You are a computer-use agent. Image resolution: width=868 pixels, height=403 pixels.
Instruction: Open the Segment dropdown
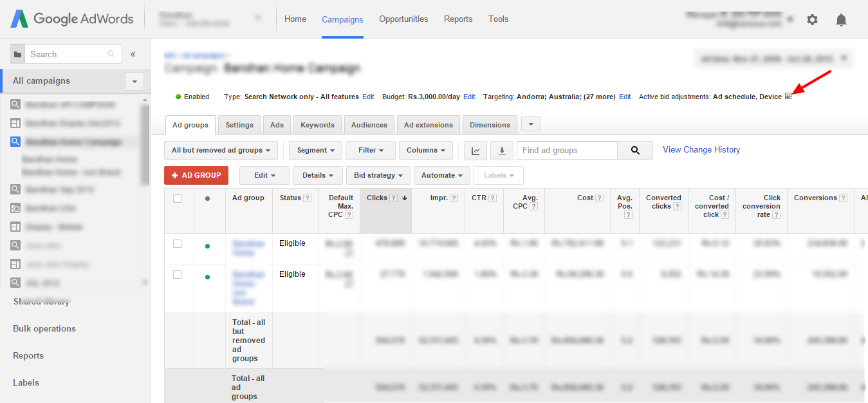[x=315, y=151]
